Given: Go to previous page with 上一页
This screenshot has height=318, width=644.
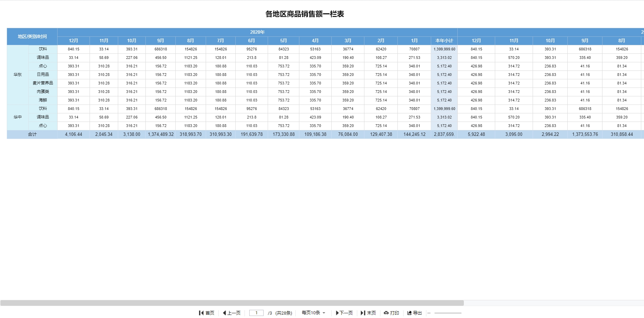Looking at the screenshot, I should pos(232,313).
